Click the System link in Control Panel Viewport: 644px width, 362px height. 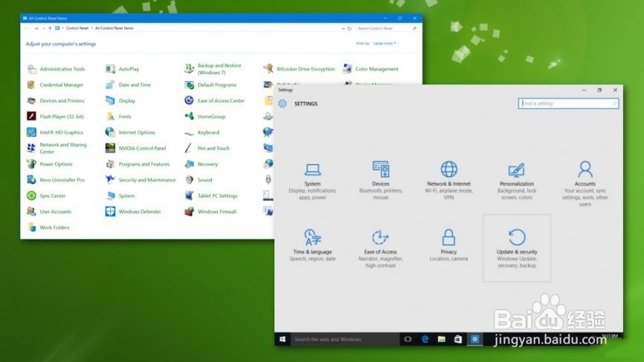click(126, 195)
